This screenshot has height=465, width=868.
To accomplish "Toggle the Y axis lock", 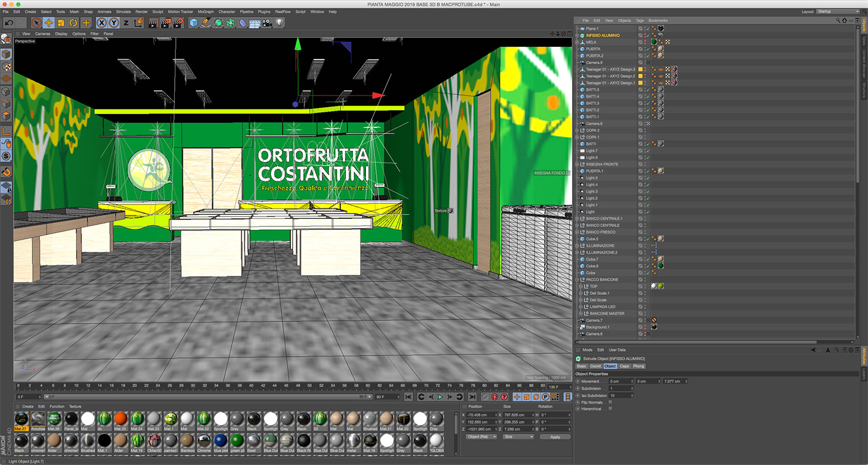I will [114, 23].
